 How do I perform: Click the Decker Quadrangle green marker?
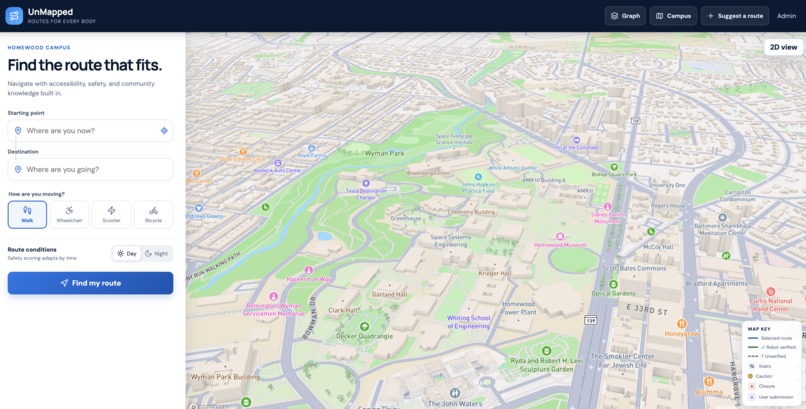pos(364,326)
